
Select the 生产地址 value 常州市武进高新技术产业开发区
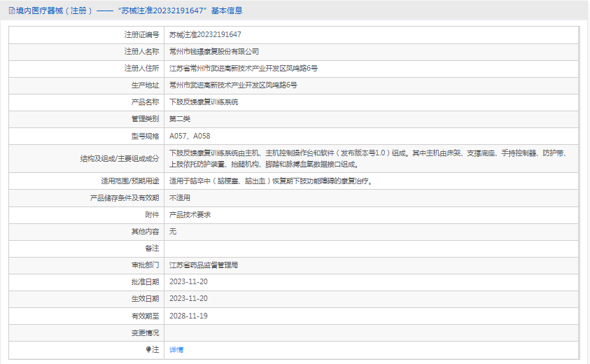pos(233,85)
